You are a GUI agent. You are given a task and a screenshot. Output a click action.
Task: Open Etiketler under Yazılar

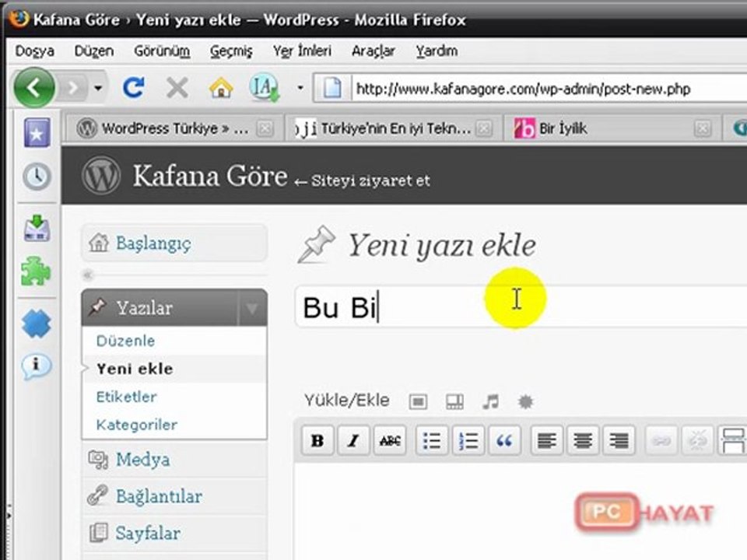126,397
